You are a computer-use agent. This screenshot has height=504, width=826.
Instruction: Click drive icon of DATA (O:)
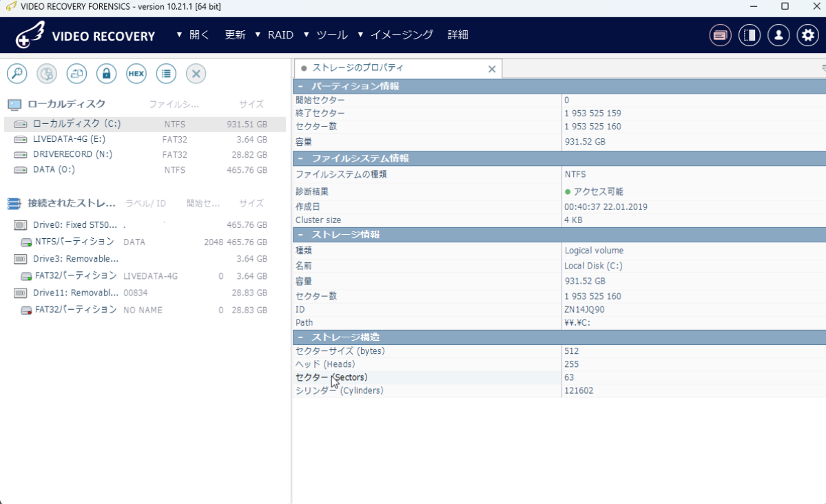(x=21, y=170)
